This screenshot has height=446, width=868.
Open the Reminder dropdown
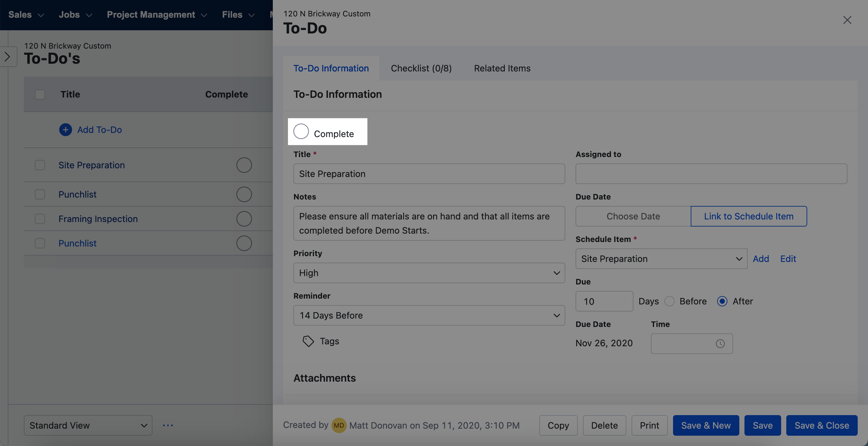point(429,315)
